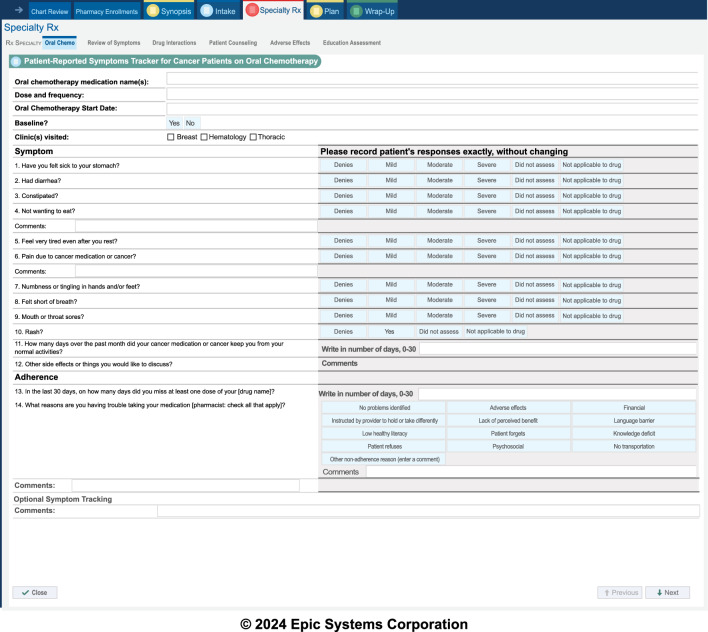Click the Oral Chemotherapy Start Date field

(x=430, y=109)
